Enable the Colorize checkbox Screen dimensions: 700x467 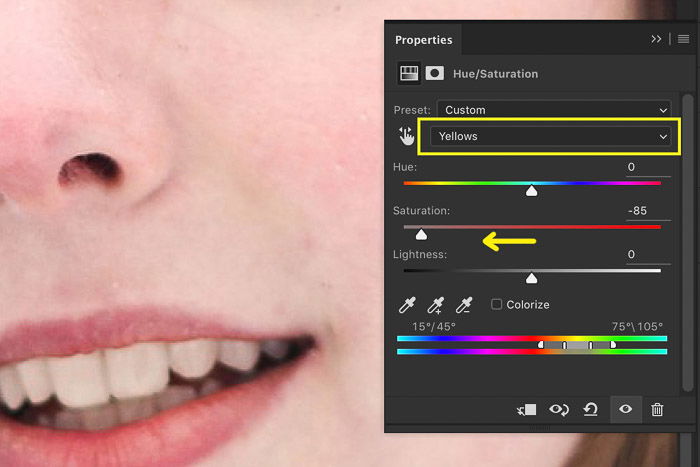(x=496, y=304)
